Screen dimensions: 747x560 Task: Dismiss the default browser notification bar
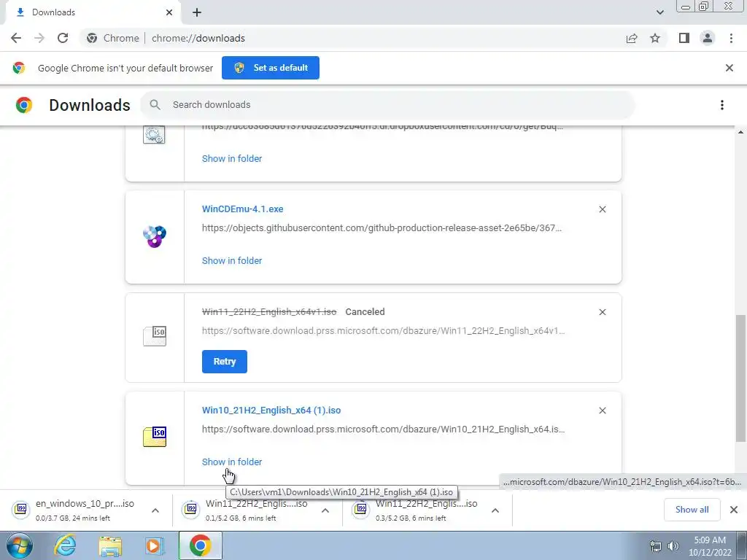pyautogui.click(x=729, y=68)
